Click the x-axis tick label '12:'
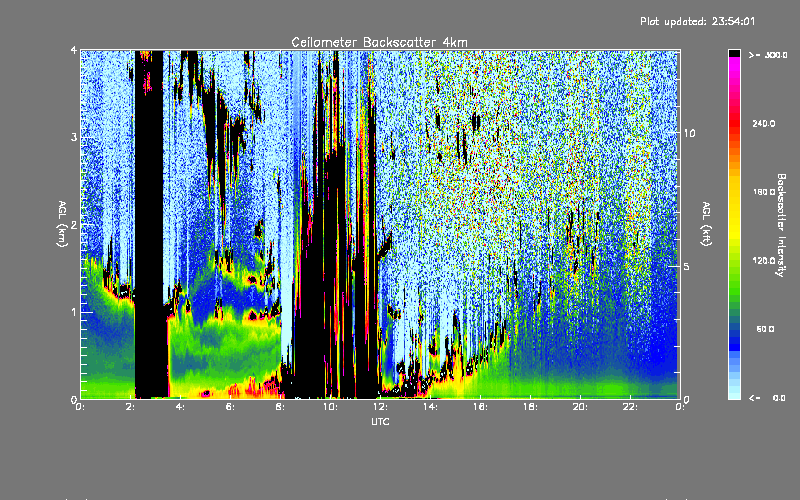The width and height of the screenshot is (800, 500). pos(380,407)
